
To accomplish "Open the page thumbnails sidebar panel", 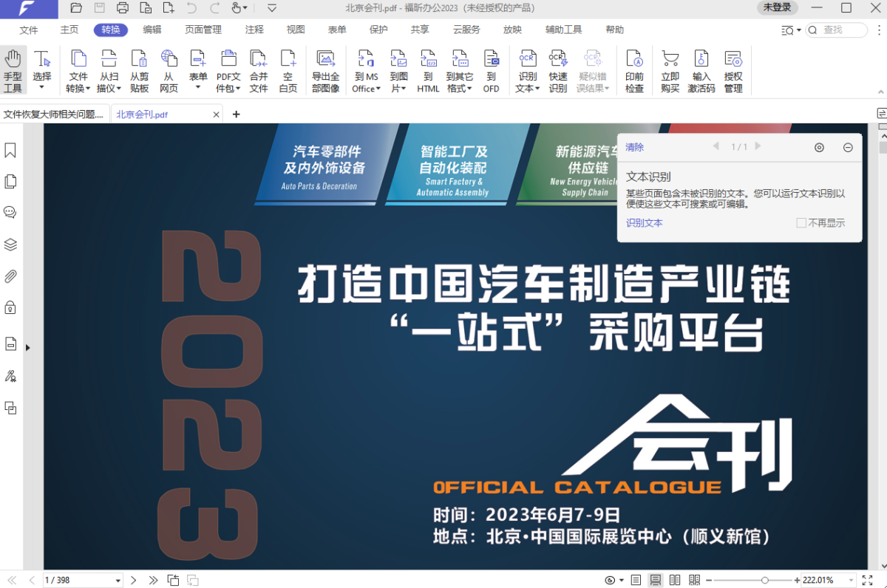I will tap(10, 180).
